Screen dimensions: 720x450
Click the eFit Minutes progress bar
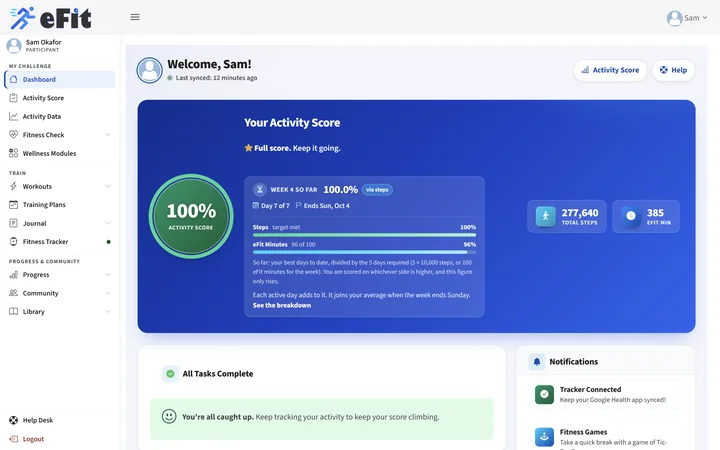point(364,252)
